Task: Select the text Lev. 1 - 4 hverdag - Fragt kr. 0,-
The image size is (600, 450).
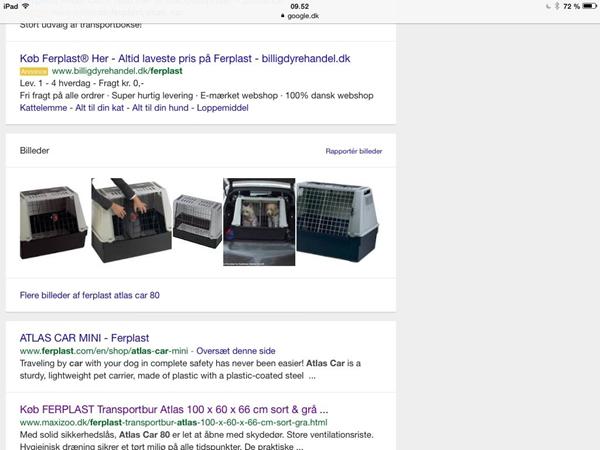Action: (82, 83)
